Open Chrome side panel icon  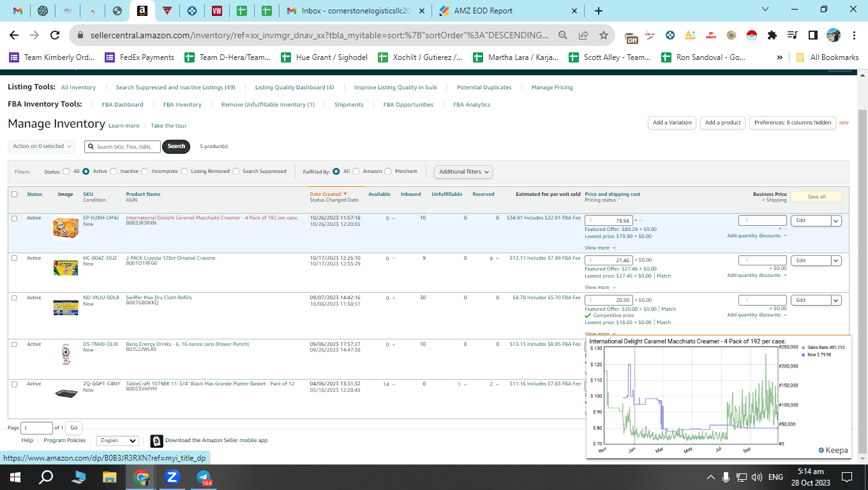pyautogui.click(x=813, y=35)
